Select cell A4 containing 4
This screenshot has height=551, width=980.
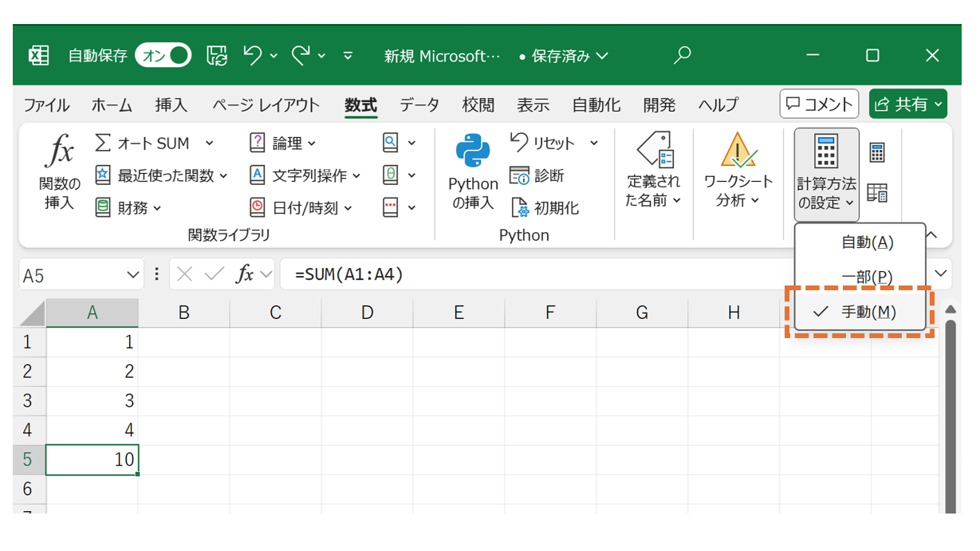tap(92, 430)
